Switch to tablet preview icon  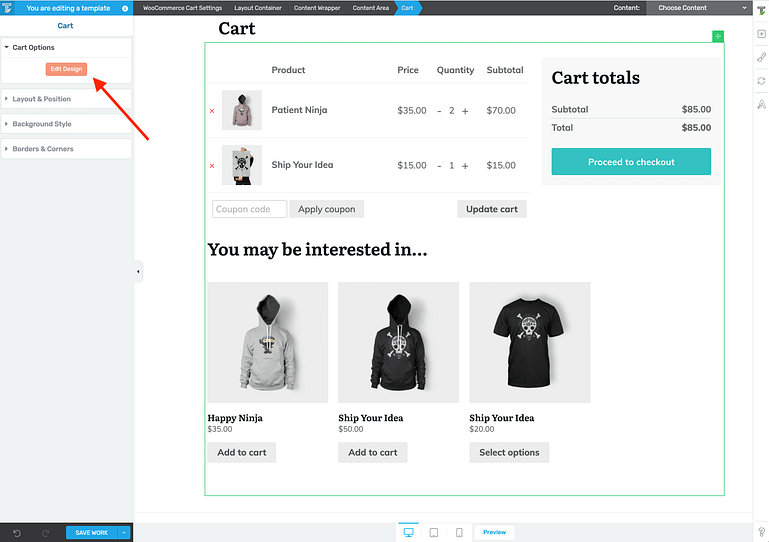click(434, 532)
